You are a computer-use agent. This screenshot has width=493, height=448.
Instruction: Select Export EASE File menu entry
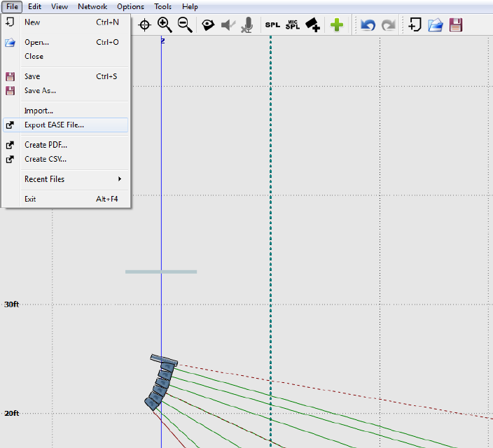54,125
